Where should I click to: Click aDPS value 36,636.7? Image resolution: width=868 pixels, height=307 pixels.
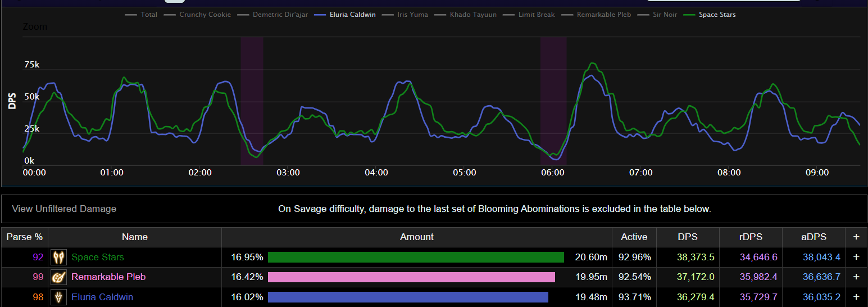[x=821, y=277]
